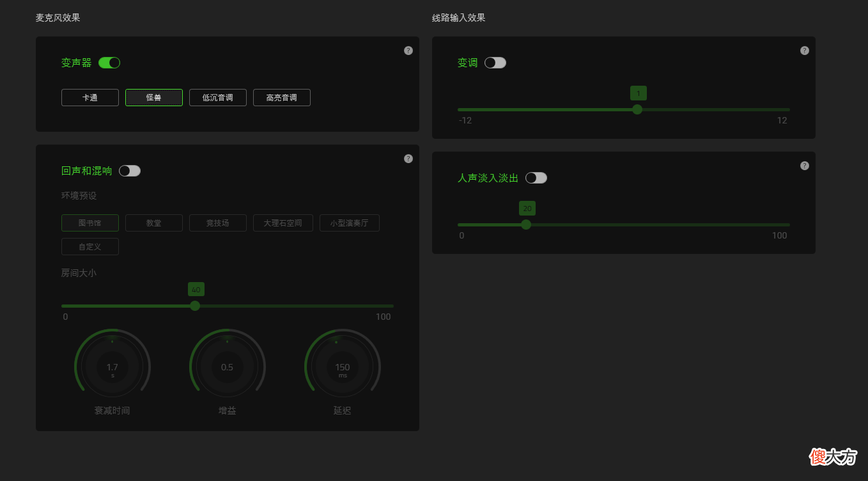
Task: Enable the 回声和混响 switch
Action: [130, 171]
